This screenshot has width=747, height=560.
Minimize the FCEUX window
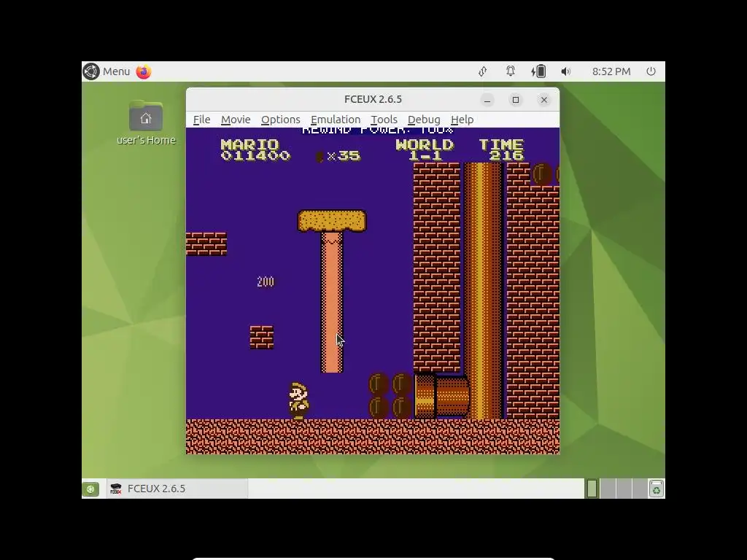coord(487,100)
